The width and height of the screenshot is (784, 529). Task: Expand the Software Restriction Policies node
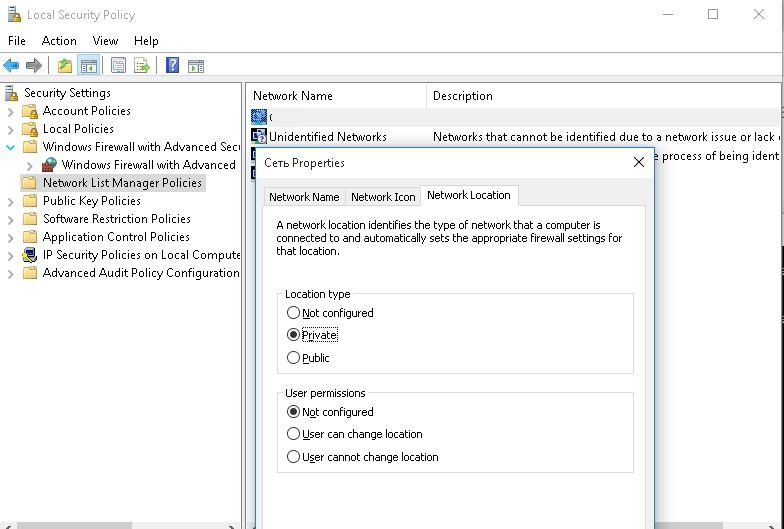pyautogui.click(x=10, y=220)
